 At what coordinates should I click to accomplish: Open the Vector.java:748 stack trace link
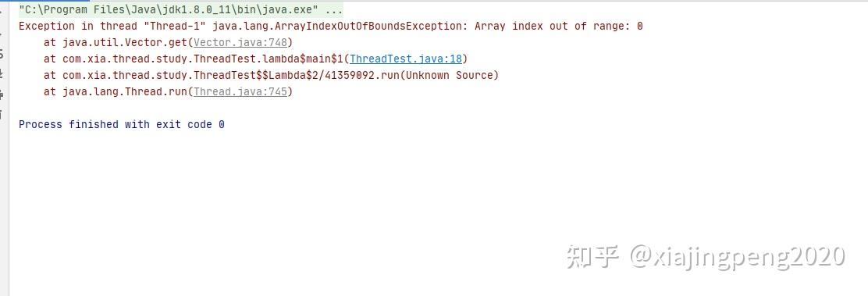pyautogui.click(x=240, y=43)
